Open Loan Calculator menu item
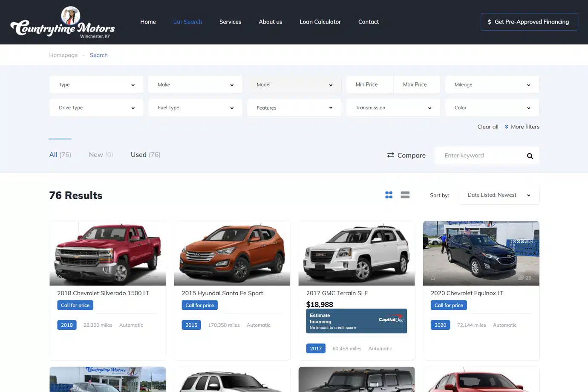 (320, 22)
